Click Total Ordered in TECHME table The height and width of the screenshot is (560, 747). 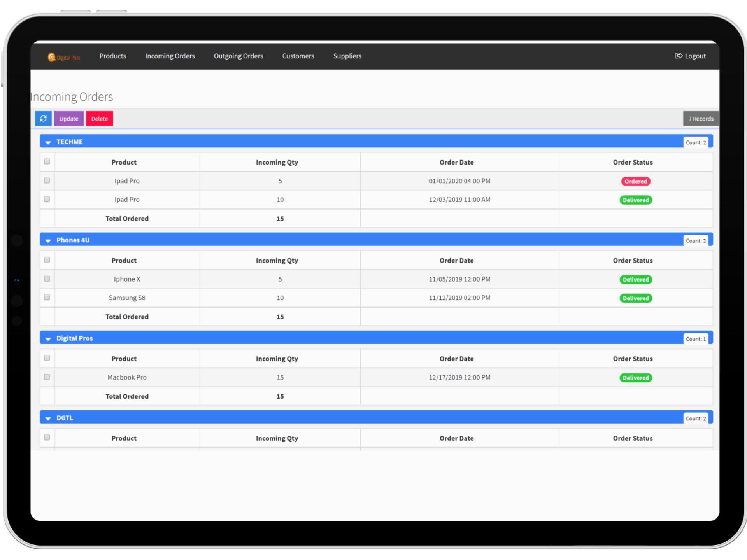pyautogui.click(x=127, y=219)
